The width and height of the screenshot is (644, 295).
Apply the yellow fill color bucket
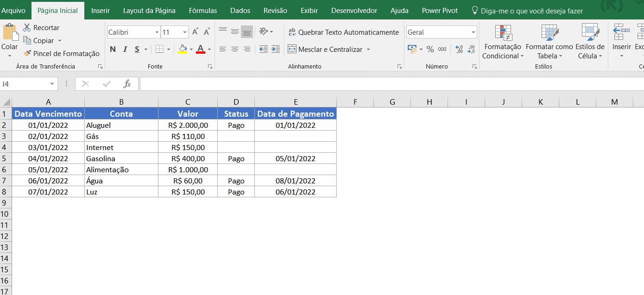(x=183, y=49)
